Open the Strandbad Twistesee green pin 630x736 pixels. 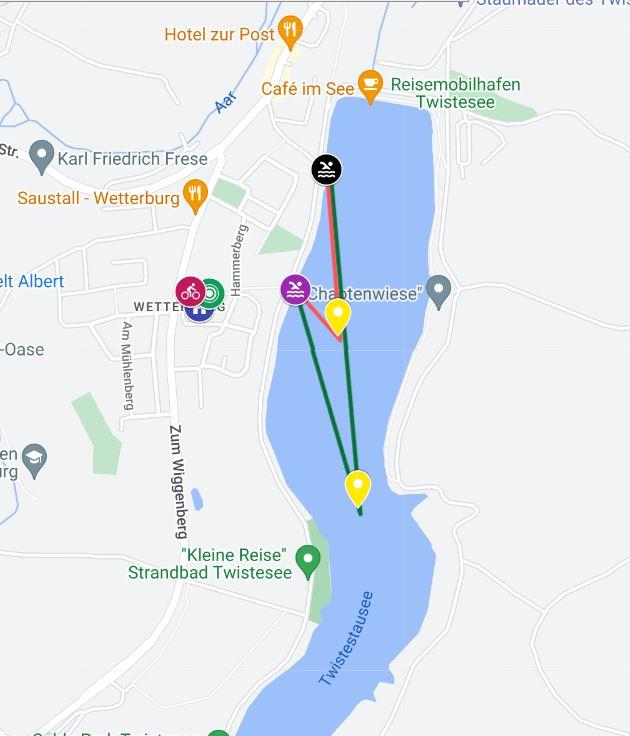click(x=308, y=561)
